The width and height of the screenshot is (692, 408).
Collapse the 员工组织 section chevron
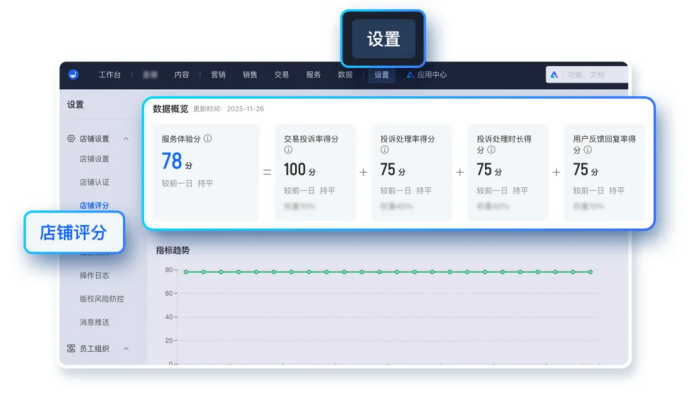(x=126, y=348)
